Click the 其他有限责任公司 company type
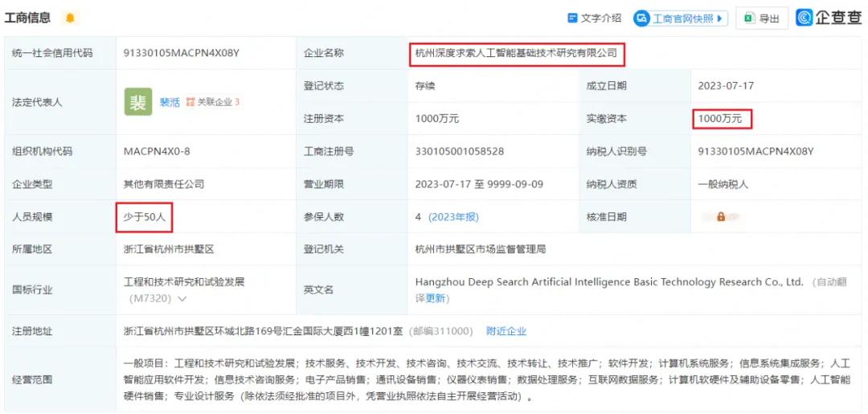 164,184
